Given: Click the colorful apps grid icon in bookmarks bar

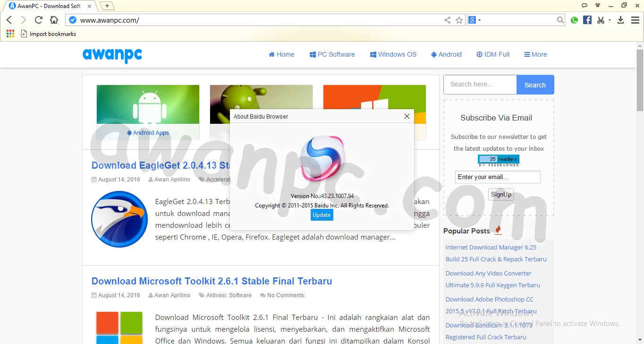Looking at the screenshot, I should click(x=10, y=34).
